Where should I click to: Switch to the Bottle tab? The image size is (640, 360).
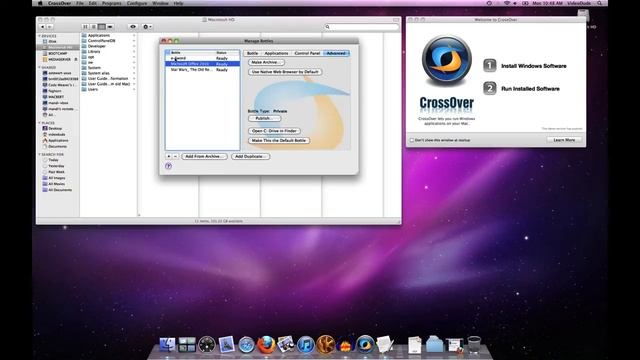(252, 53)
